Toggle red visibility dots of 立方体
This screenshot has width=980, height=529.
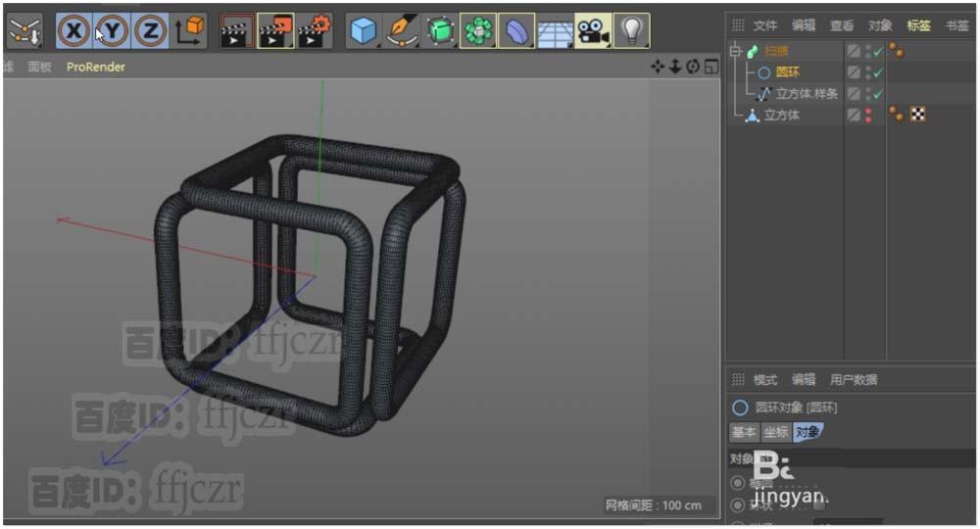(868, 115)
